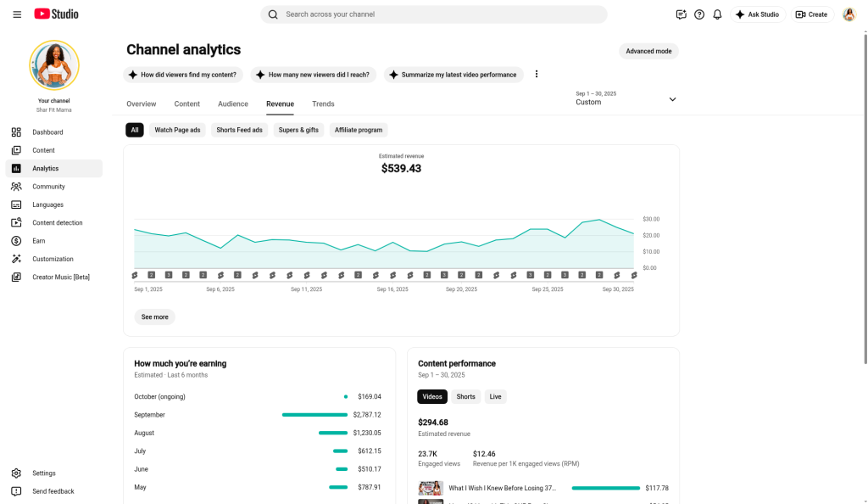The height and width of the screenshot is (504, 868).
Task: Ask 'How did viewers find my content?'
Action: 183,75
